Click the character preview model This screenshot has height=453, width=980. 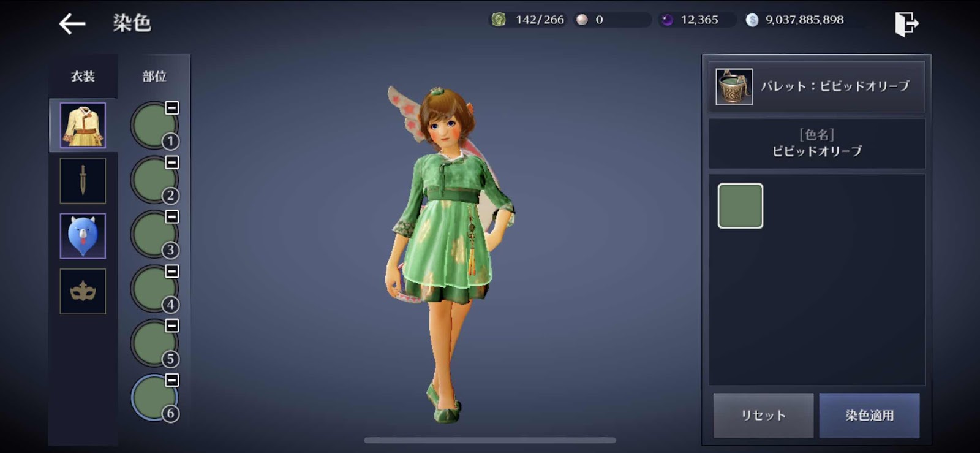(x=450, y=254)
